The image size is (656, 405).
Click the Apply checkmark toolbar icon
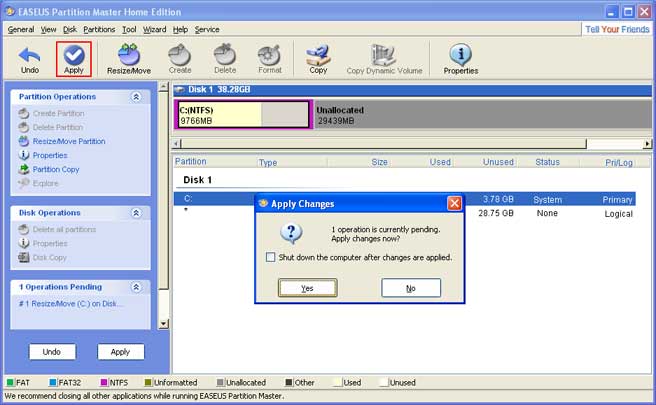point(74,59)
